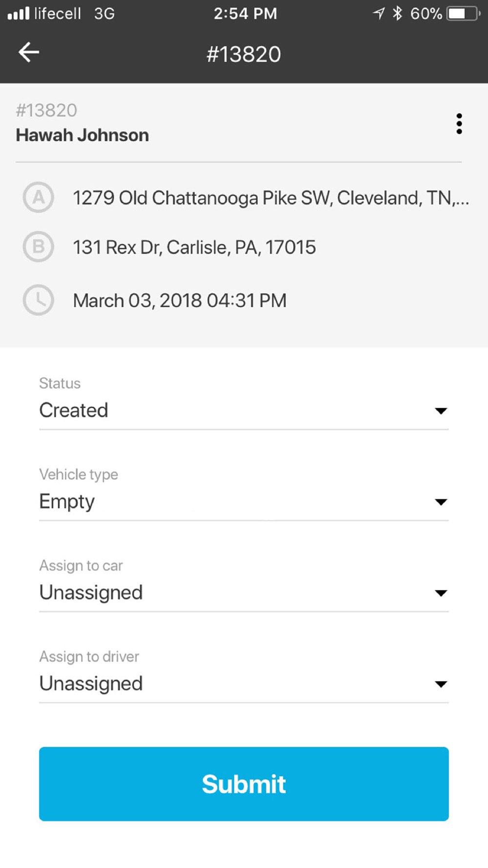Tap the back arrow icon
Image resolution: width=488 pixels, height=868 pixels.
pos(29,52)
